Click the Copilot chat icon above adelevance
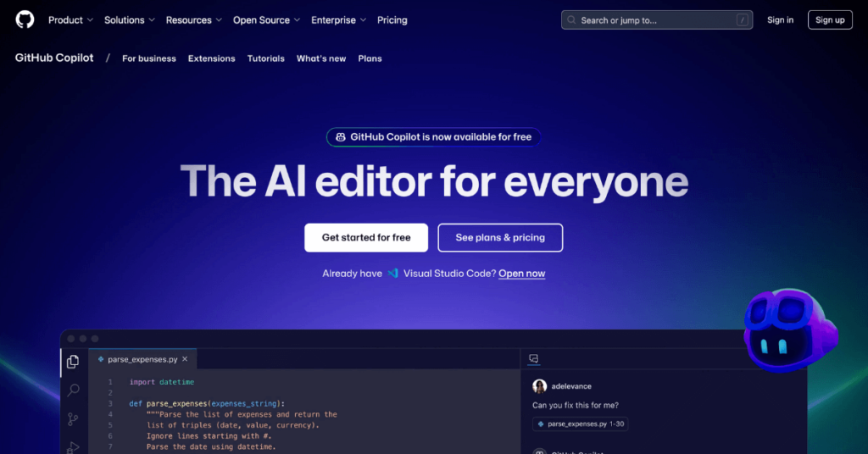This screenshot has width=868, height=454. (x=534, y=359)
